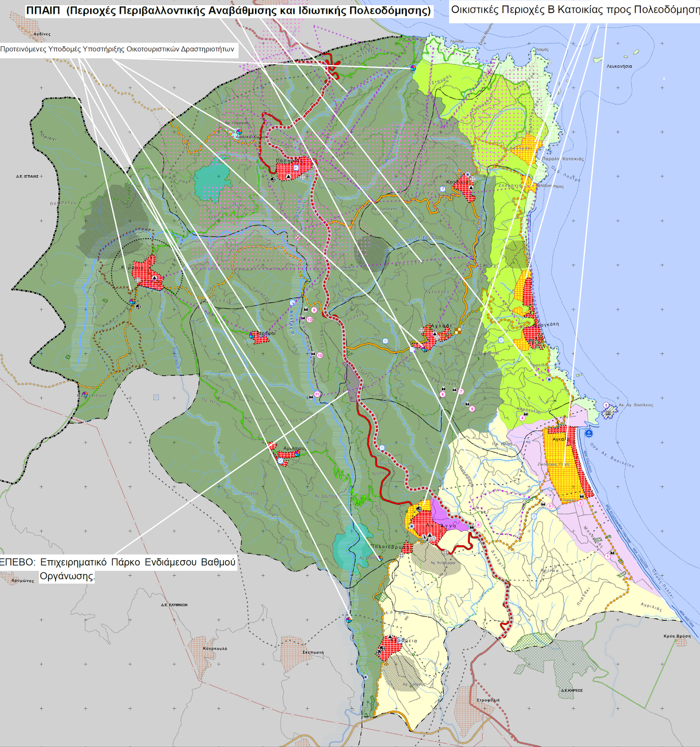Click the pink numbered marker 9
700x747 pixels.
point(314,310)
